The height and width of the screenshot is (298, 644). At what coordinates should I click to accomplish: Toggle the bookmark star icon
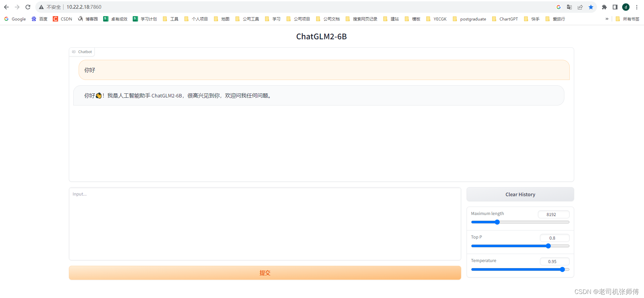[x=591, y=7]
